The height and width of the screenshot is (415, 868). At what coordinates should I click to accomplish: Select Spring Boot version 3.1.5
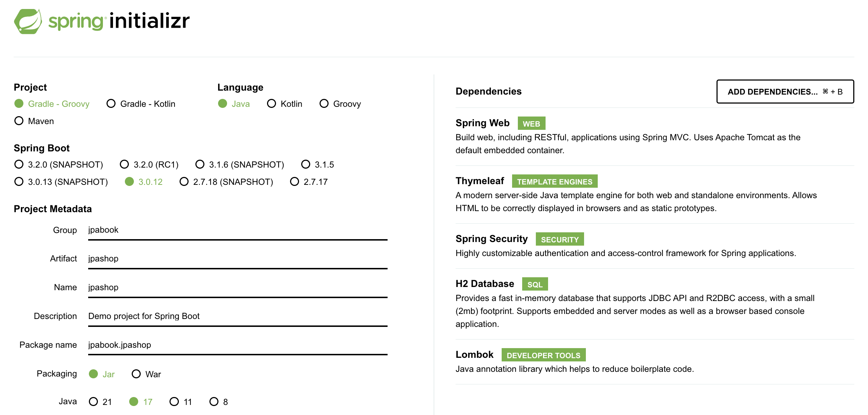[306, 164]
